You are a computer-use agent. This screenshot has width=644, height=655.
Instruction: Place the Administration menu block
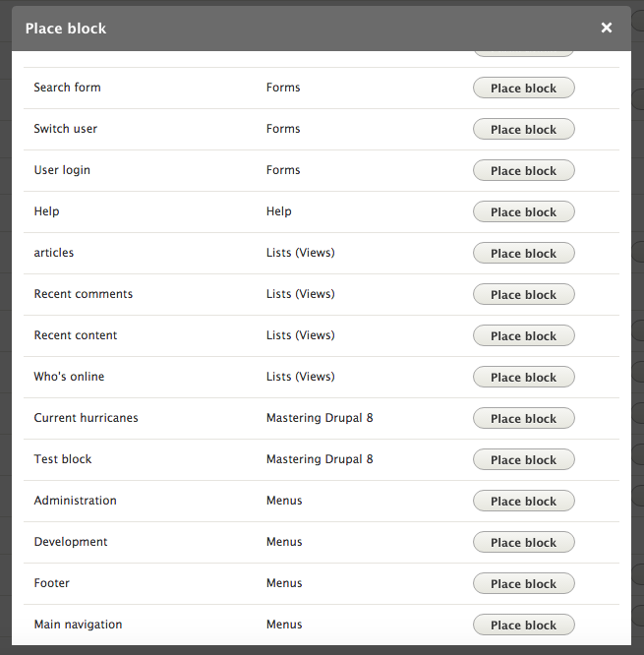pos(523,502)
